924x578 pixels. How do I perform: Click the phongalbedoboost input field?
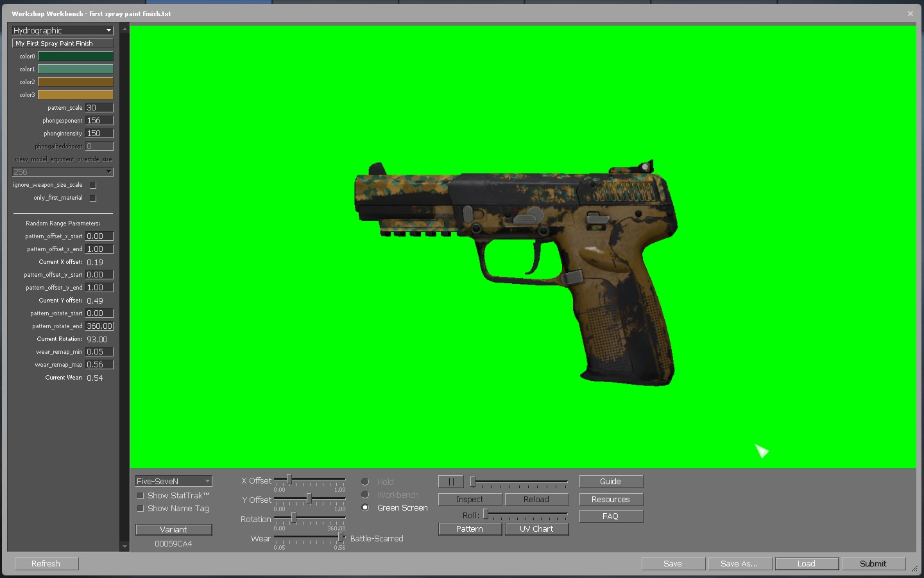99,146
